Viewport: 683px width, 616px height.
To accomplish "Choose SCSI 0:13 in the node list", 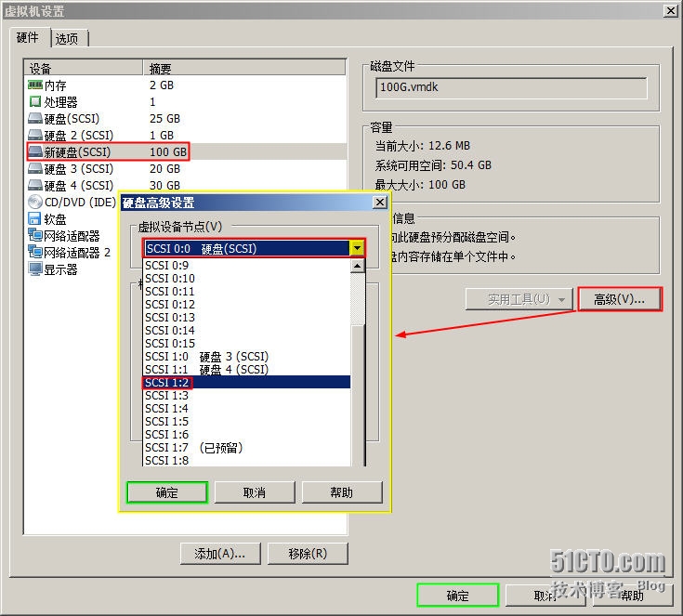I will [x=246, y=318].
